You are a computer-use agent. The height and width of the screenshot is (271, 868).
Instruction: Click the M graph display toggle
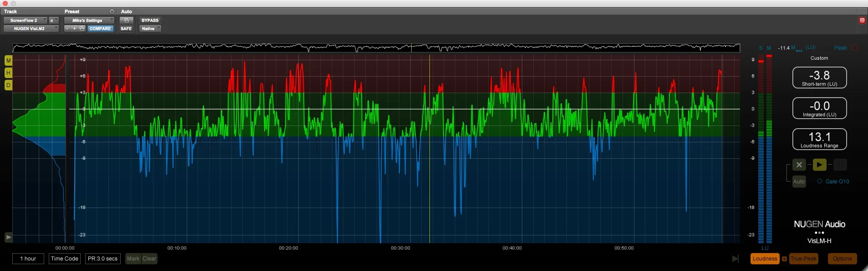[8, 61]
